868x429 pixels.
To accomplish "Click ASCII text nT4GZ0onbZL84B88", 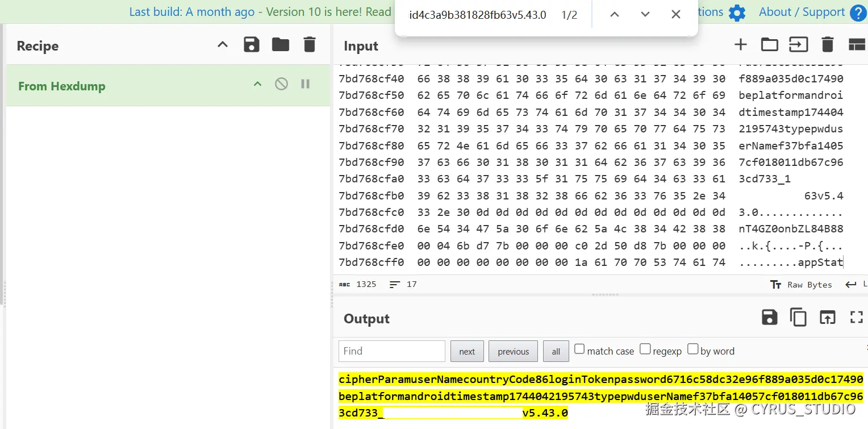I will 791,229.
